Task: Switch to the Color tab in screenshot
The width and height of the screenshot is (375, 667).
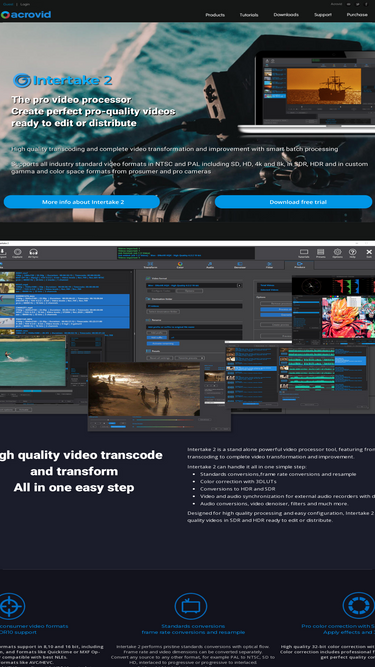Action: [x=180, y=265]
